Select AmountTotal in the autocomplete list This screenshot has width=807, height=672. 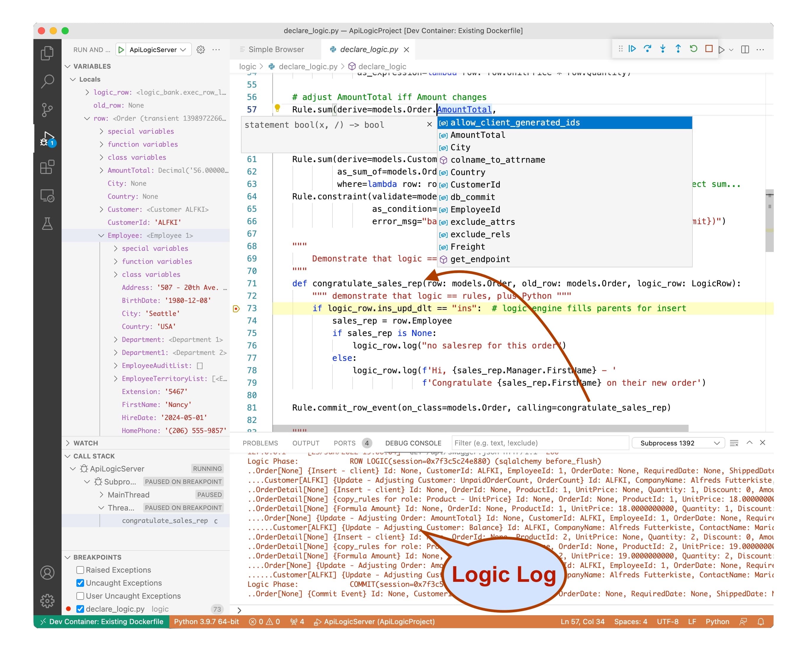pos(478,135)
